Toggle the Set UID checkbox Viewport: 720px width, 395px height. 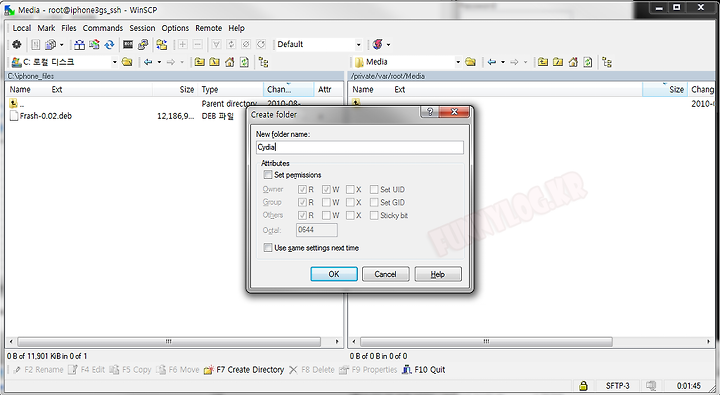click(374, 189)
